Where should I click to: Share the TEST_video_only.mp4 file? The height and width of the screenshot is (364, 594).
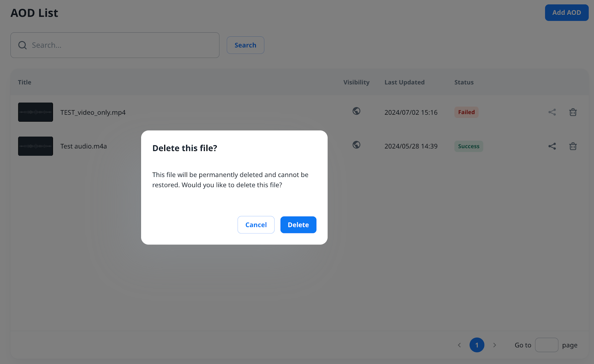click(552, 112)
